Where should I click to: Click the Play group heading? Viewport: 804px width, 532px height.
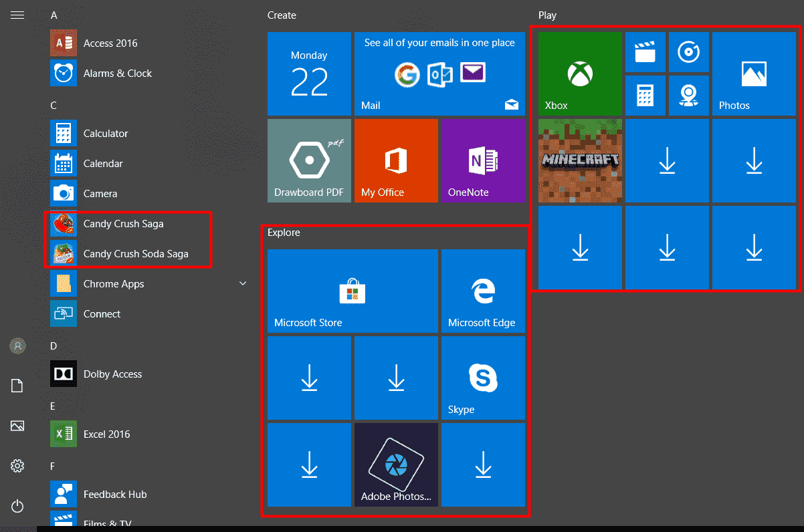point(547,15)
